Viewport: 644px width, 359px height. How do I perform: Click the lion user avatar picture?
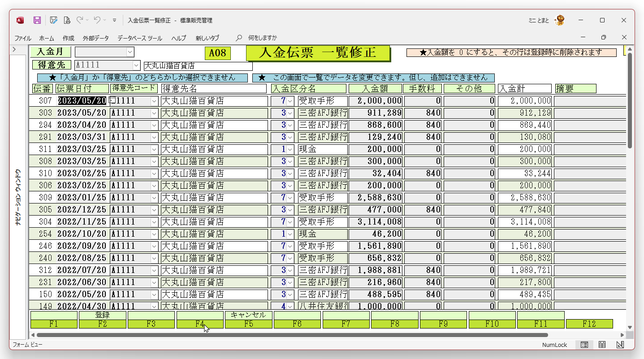559,20
